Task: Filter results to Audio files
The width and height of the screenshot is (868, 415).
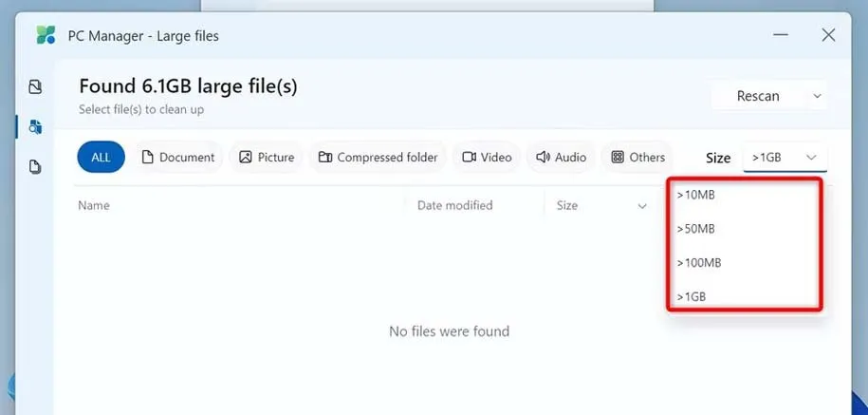Action: point(561,158)
